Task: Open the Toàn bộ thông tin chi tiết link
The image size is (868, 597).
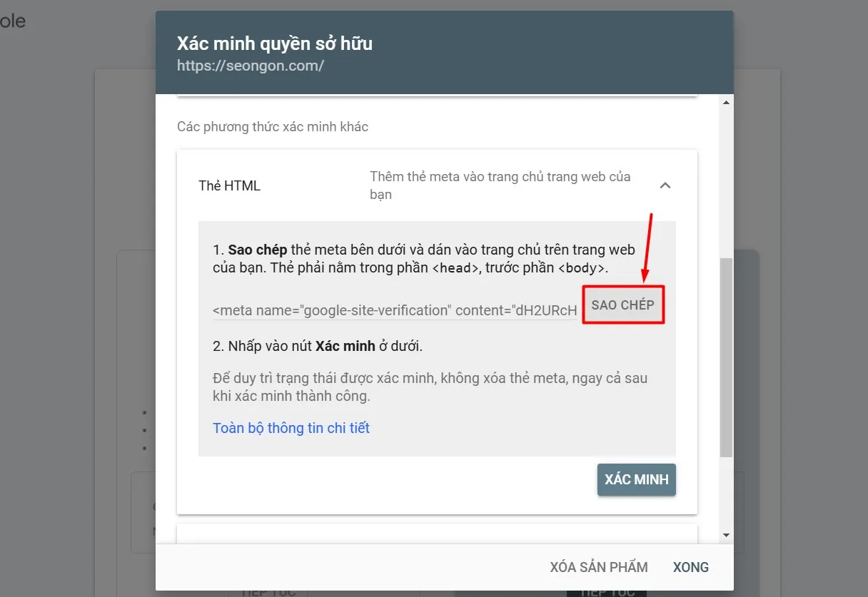Action: [291, 427]
